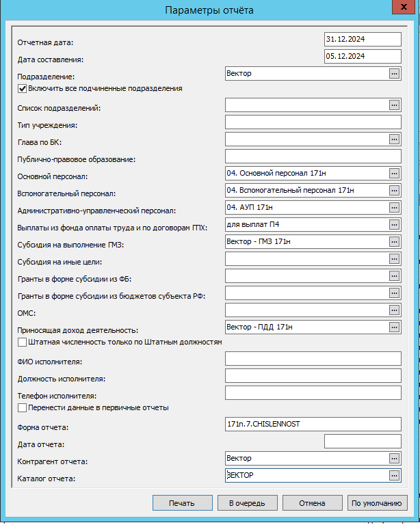Open selector for Контрагент отчета field
Image resolution: width=420 pixels, height=525 pixels.
pyautogui.click(x=394, y=458)
